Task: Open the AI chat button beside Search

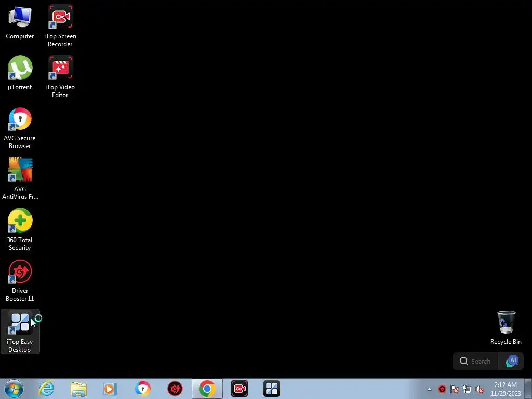Action: coord(512,362)
